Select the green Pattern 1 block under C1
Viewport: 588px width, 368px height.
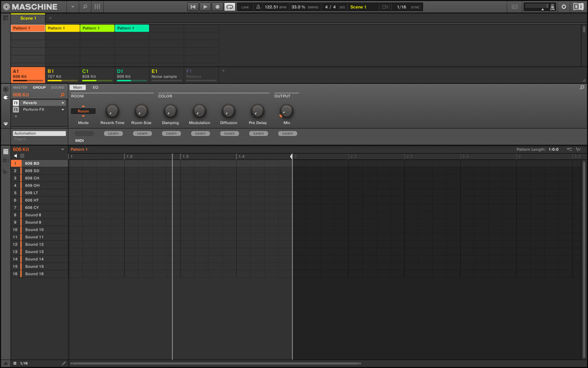point(98,28)
